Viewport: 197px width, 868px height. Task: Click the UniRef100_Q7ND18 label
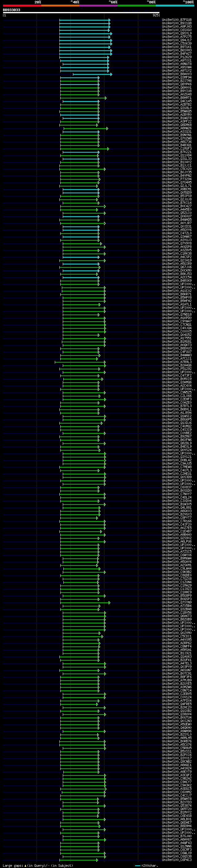click(x=176, y=315)
